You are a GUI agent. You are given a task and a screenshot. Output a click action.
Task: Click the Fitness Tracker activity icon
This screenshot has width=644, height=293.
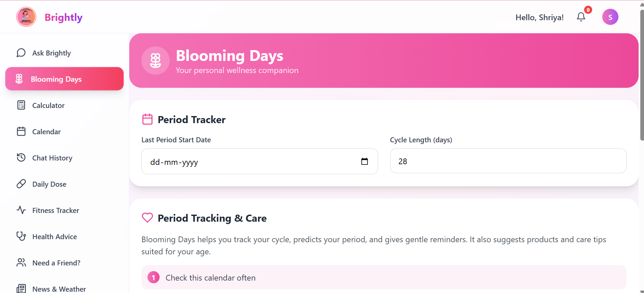(21, 210)
